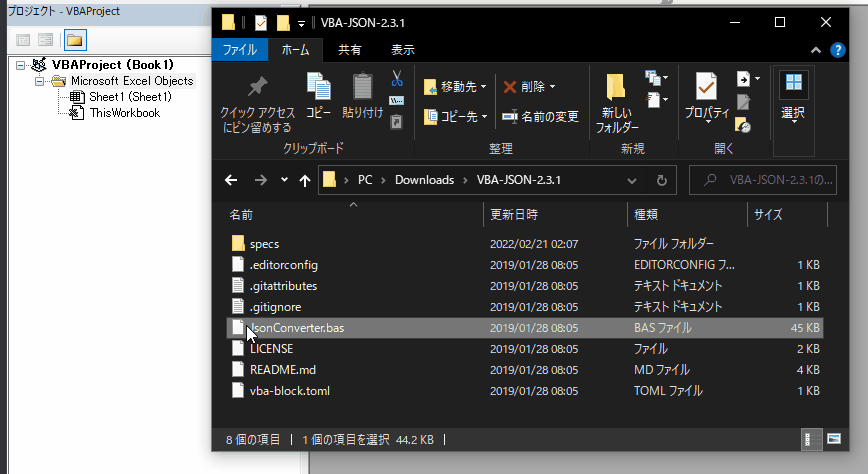Screen dimensions: 868x474
Task: Open the New item dropdown
Action: coord(657,78)
